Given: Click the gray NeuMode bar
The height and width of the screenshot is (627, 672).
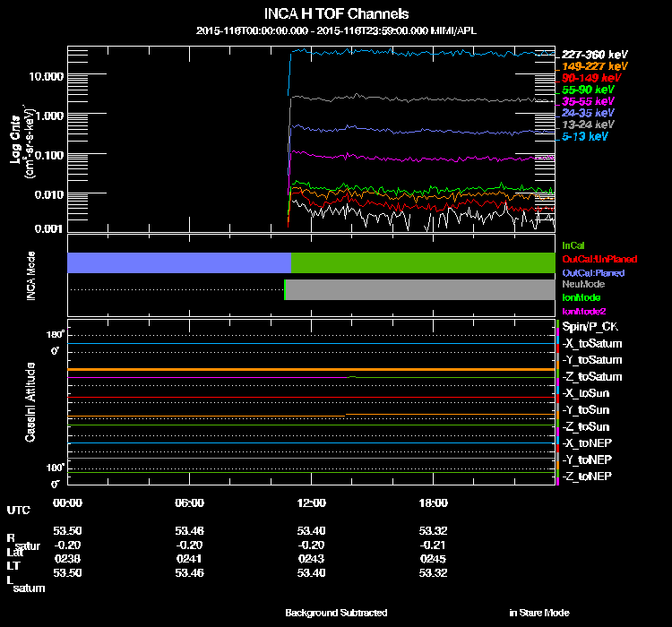Looking at the screenshot, I should [420, 289].
